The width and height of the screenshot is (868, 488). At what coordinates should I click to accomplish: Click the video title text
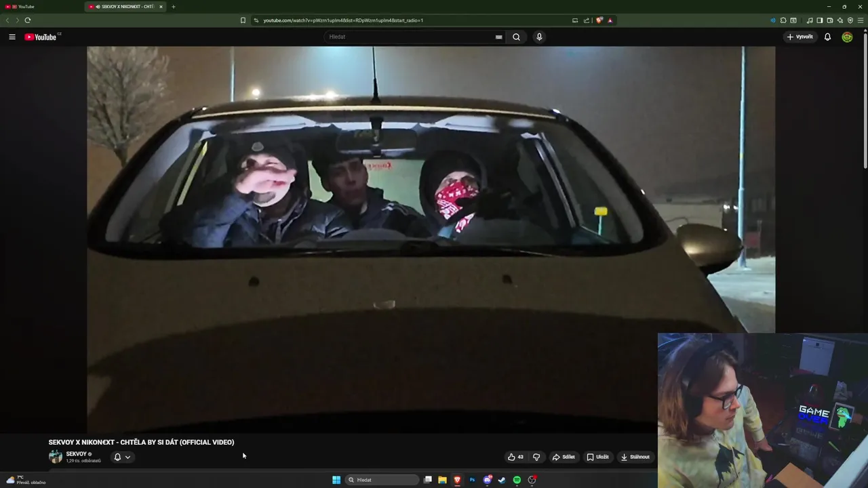click(141, 442)
